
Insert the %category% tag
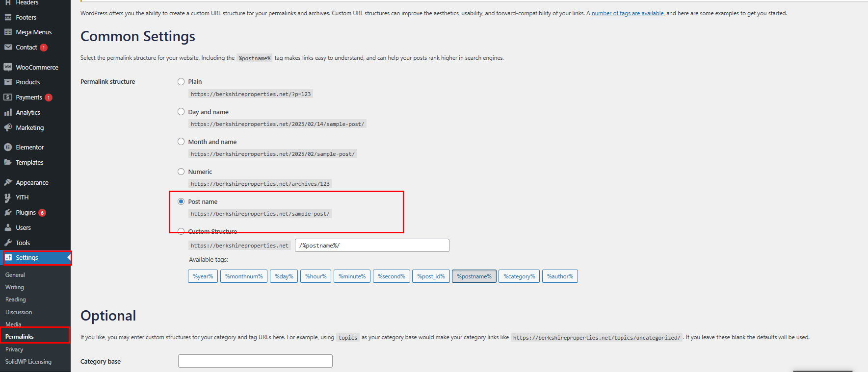(519, 276)
